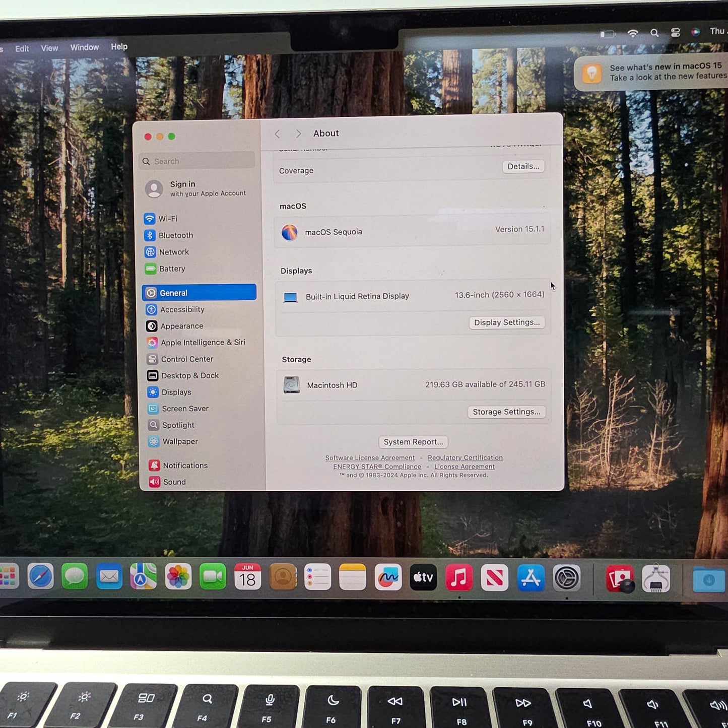Open Freeform from the Dock

(x=388, y=577)
